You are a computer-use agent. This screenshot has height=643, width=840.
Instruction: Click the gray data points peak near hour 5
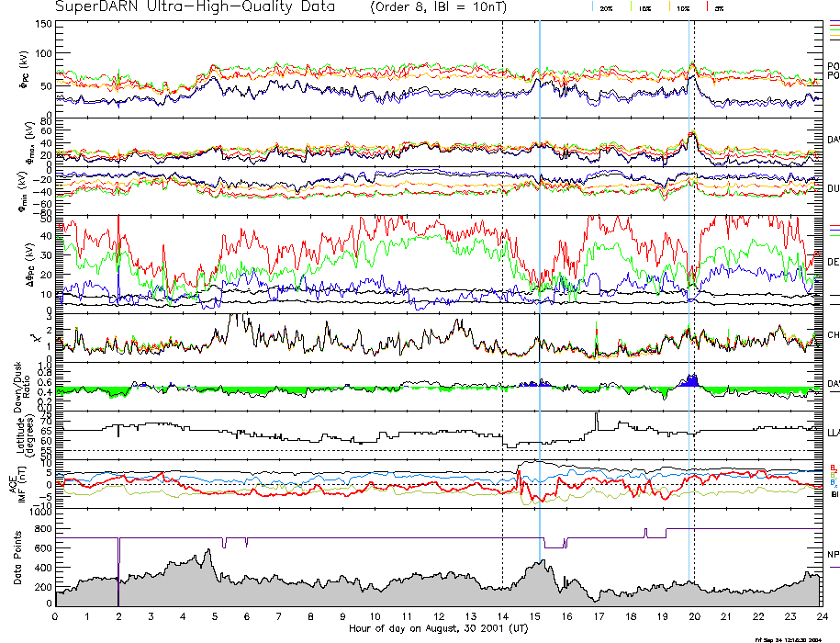(208, 556)
